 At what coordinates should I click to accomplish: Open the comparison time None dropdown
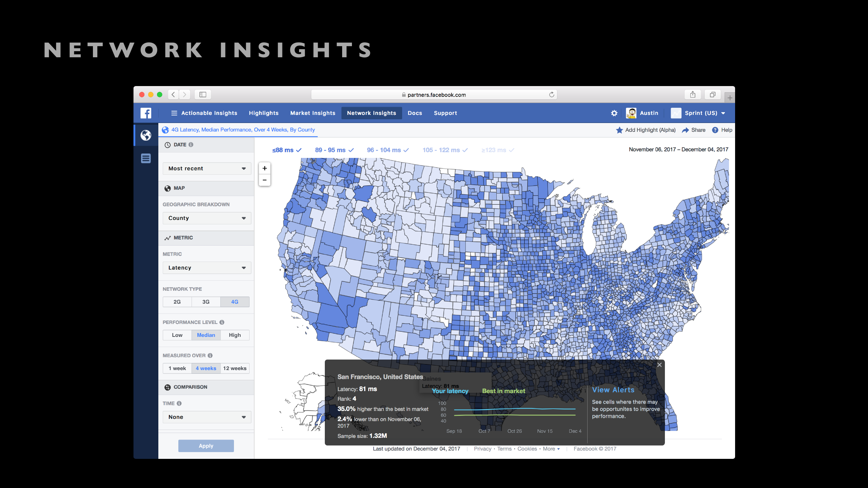point(207,417)
